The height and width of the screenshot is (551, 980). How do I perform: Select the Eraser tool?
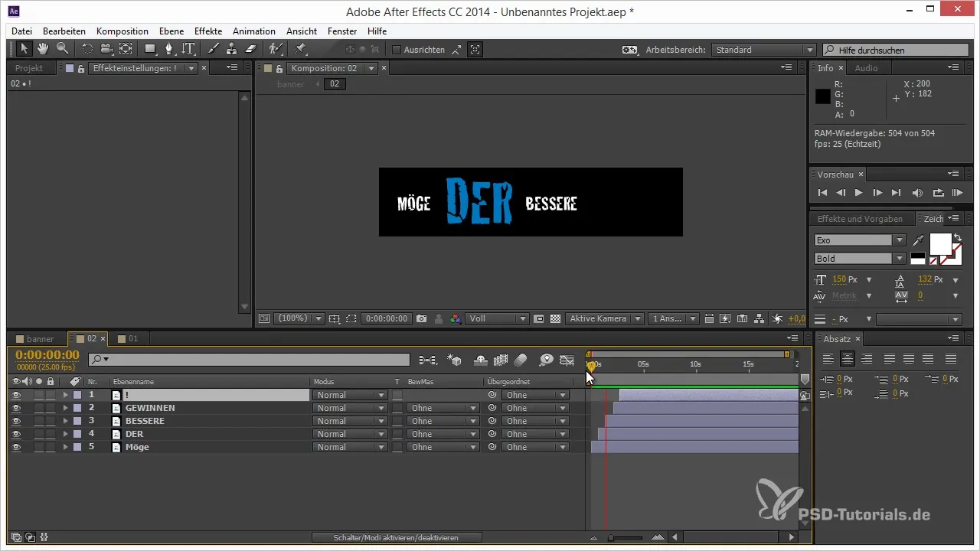coord(250,49)
